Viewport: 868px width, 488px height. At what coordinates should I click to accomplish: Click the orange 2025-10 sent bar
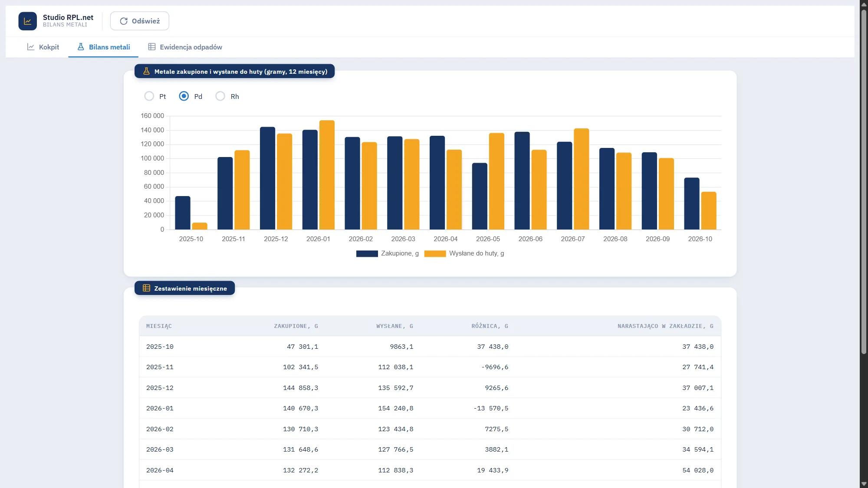click(200, 226)
